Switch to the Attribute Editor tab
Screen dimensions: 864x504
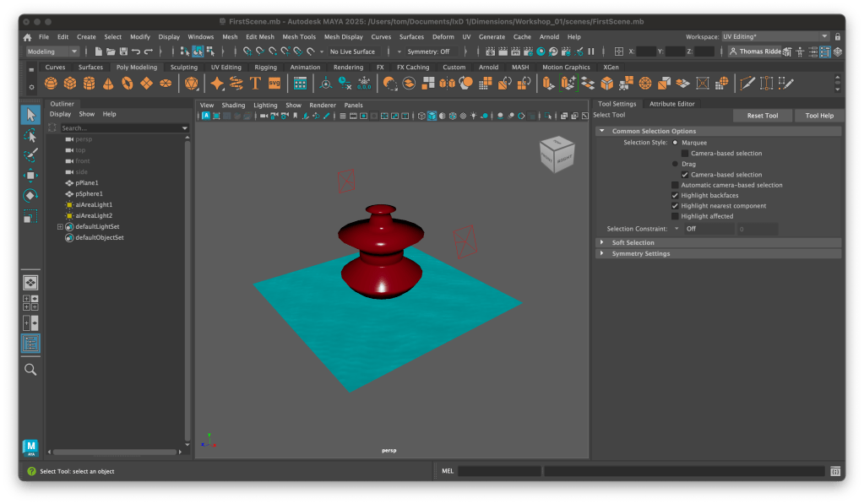671,104
